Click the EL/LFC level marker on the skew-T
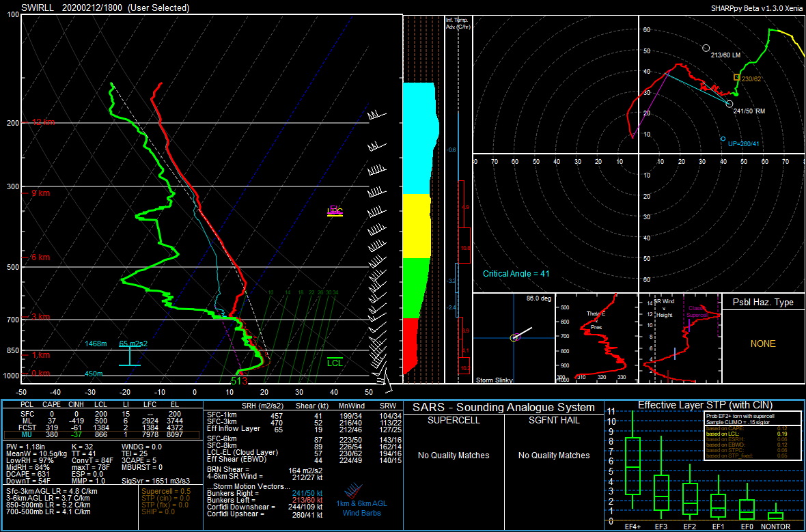806x532 pixels. (x=335, y=211)
